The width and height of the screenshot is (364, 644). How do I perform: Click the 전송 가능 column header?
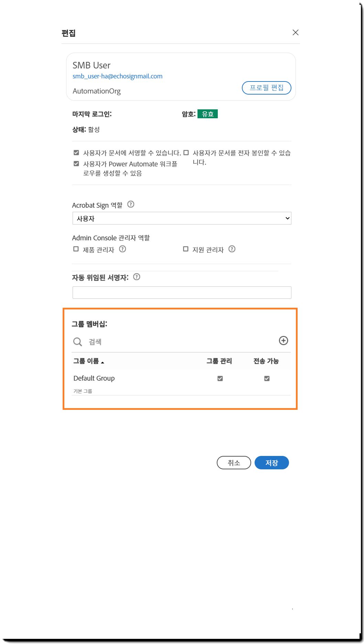(266, 361)
